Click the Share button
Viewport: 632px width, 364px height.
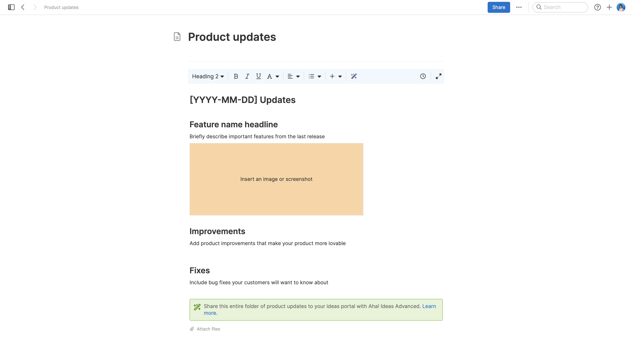pyautogui.click(x=498, y=7)
